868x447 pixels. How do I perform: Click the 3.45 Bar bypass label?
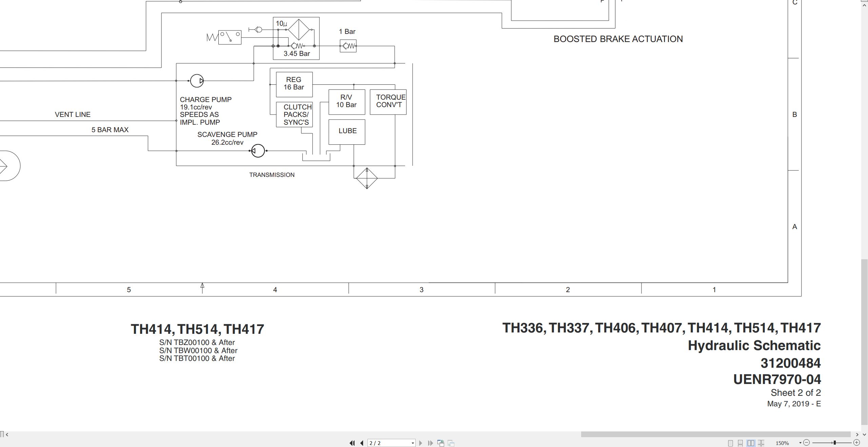297,54
